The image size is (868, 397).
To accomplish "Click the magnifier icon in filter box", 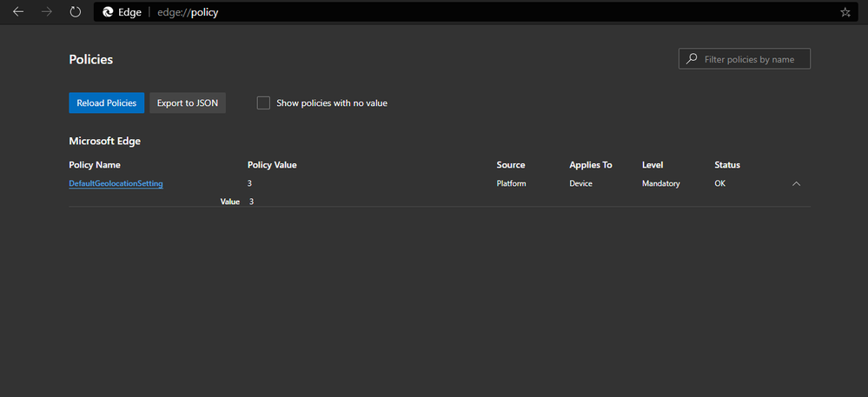I will [x=692, y=59].
